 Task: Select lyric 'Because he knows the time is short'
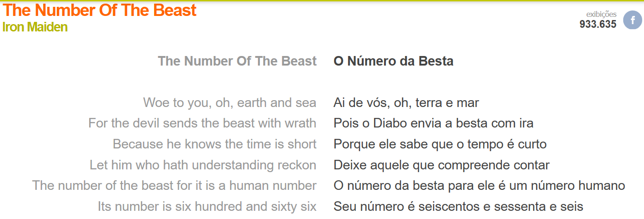click(x=215, y=144)
